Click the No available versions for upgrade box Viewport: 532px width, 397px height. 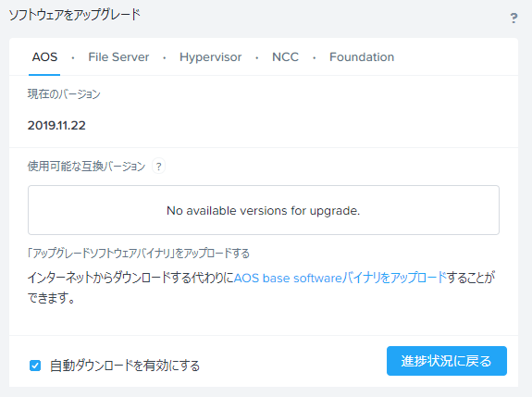point(264,210)
